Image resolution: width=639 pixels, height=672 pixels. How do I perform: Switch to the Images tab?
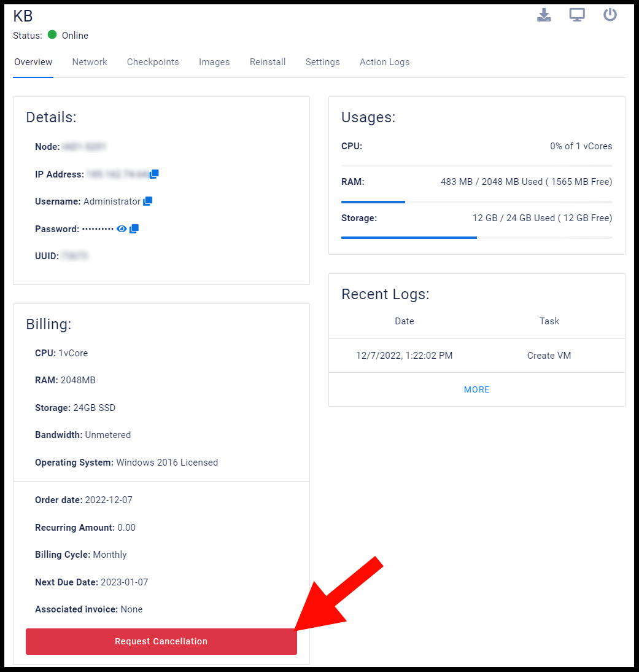(214, 62)
